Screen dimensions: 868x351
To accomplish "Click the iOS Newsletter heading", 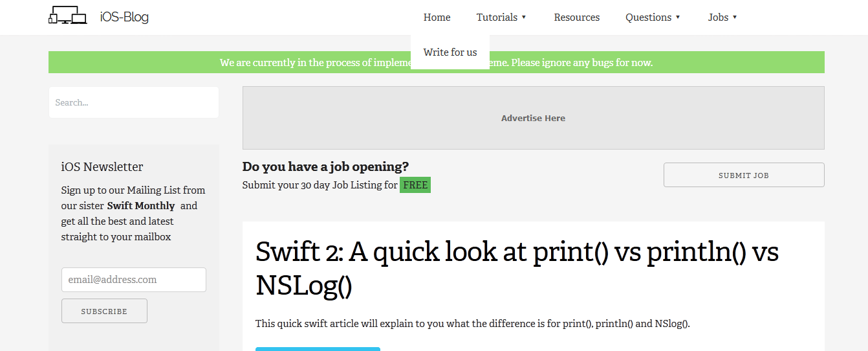I will [102, 166].
